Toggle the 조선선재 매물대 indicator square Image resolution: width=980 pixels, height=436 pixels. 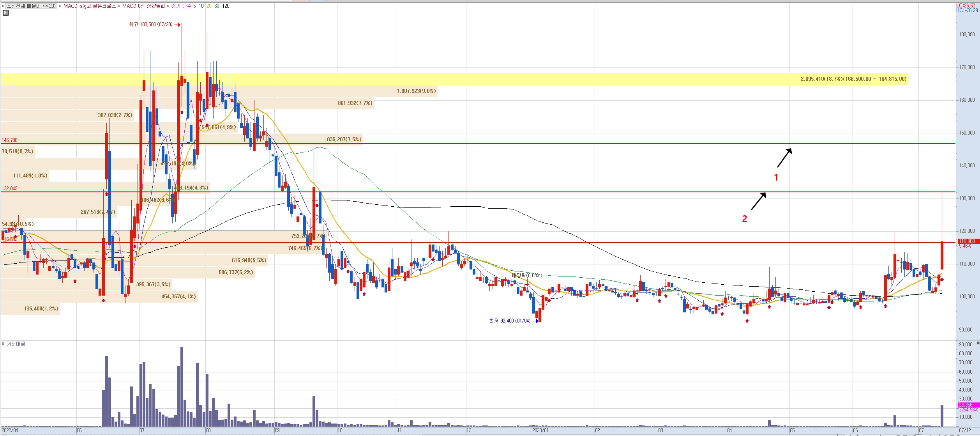click(4, 6)
